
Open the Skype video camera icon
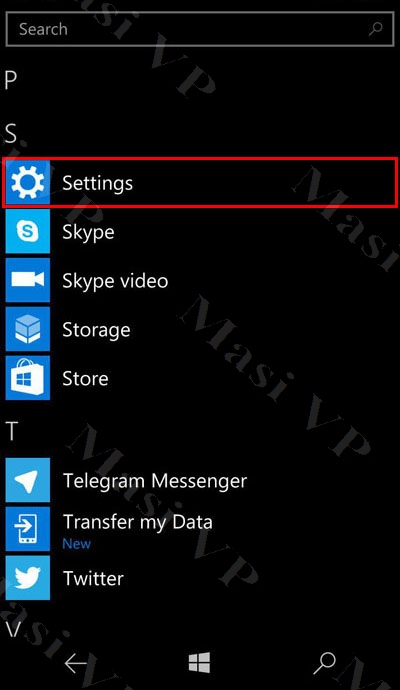(x=28, y=280)
